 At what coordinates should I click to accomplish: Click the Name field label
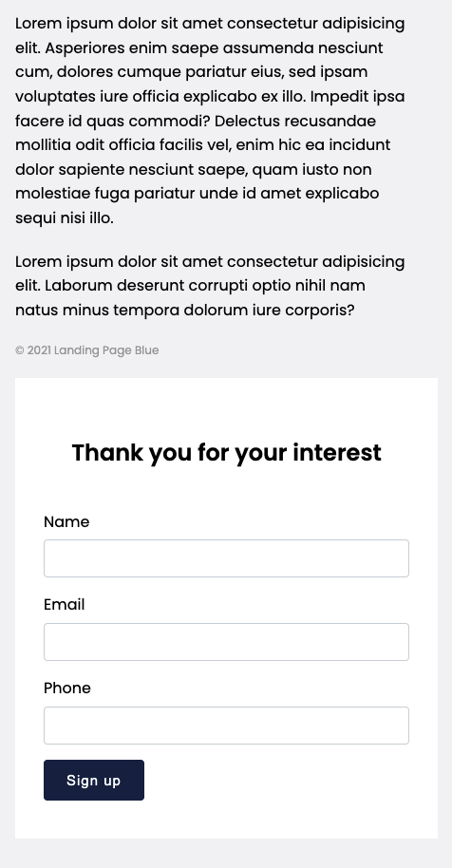[x=66, y=522]
